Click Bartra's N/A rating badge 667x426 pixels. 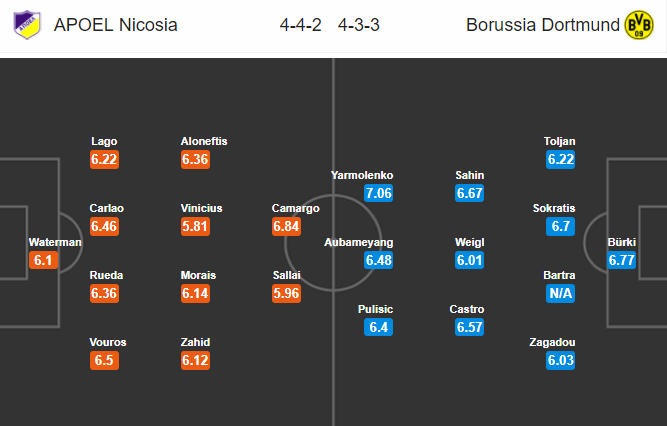point(561,293)
